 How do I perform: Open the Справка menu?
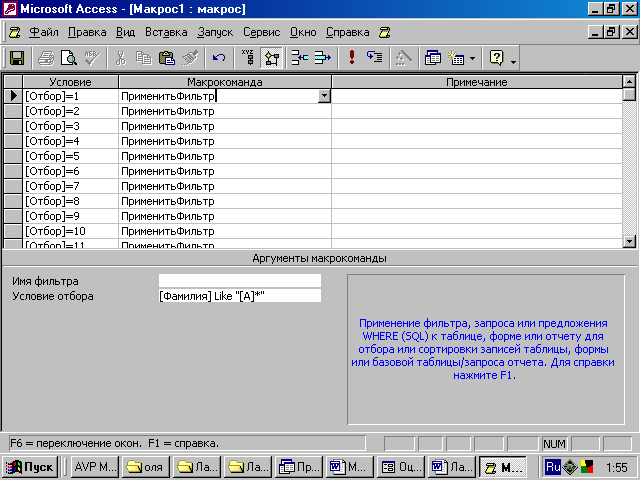[347, 32]
